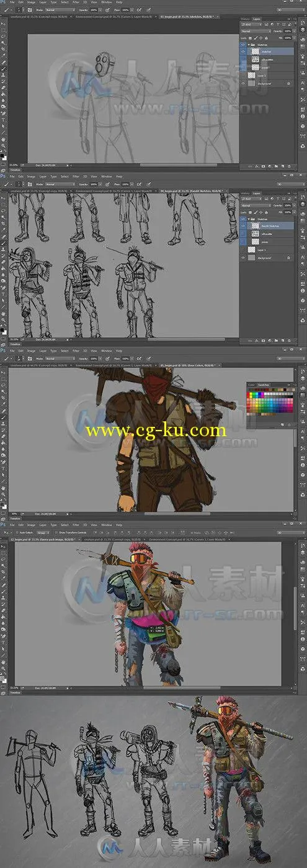Open Window menu in 05_begin.psd window
This screenshot has height=868, width=307.
[105, 351]
